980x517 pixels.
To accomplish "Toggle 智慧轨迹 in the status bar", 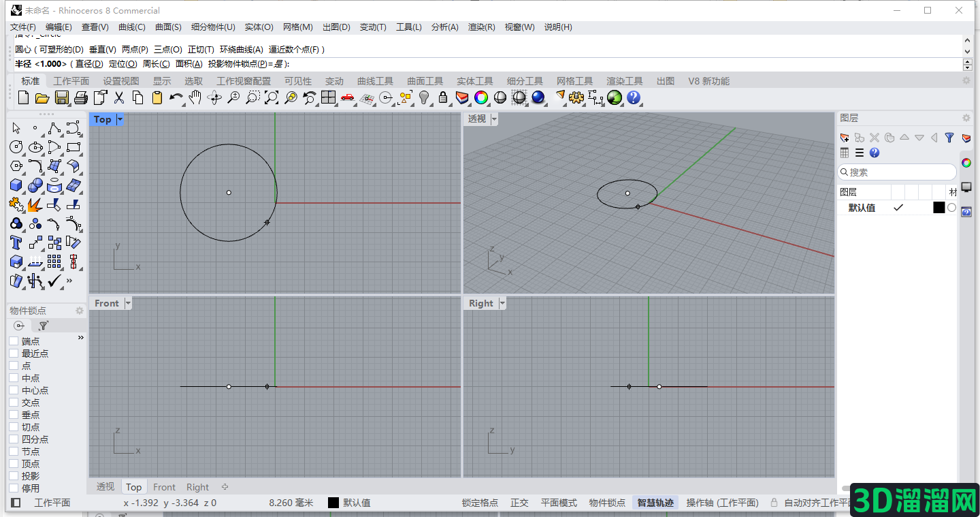I will click(655, 503).
